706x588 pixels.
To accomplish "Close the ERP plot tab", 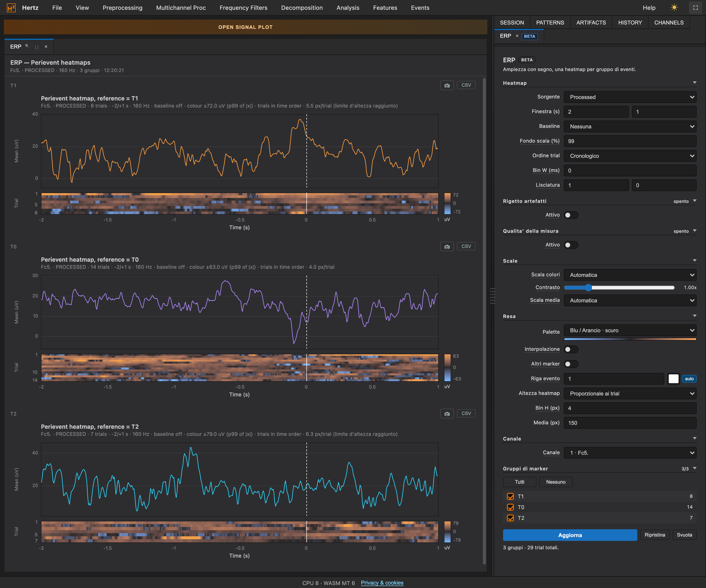I will click(x=46, y=47).
